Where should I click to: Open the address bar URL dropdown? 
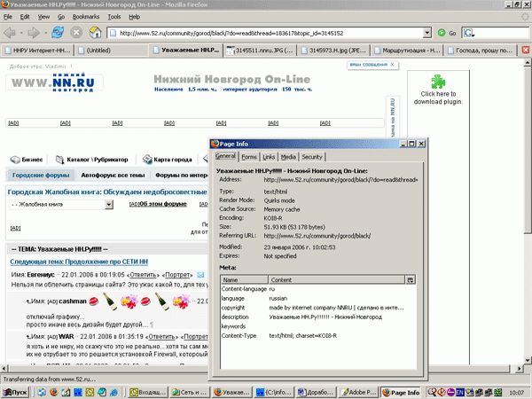[427, 33]
